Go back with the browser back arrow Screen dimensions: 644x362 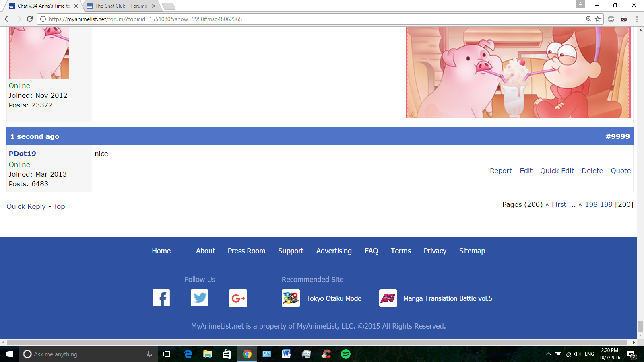click(x=7, y=19)
